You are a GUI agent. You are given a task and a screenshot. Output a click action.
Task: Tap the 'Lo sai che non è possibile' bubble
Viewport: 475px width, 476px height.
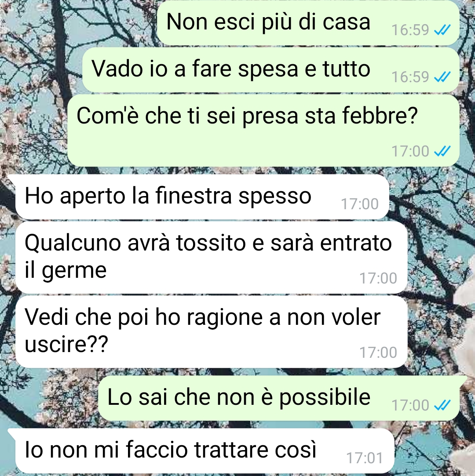click(279, 398)
